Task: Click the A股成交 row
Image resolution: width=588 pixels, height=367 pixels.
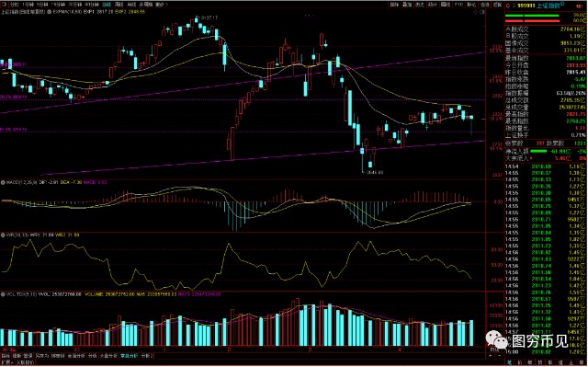Action: click(x=545, y=29)
